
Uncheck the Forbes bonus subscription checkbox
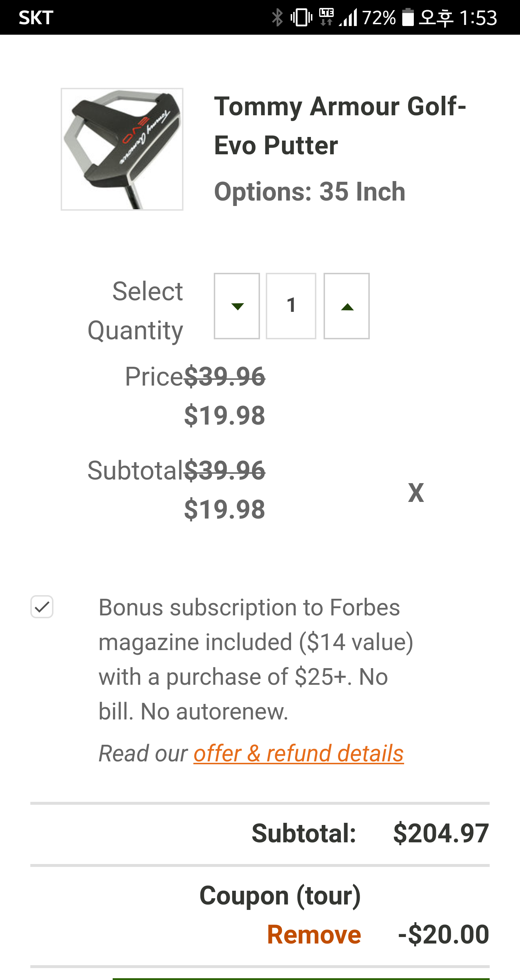(42, 607)
